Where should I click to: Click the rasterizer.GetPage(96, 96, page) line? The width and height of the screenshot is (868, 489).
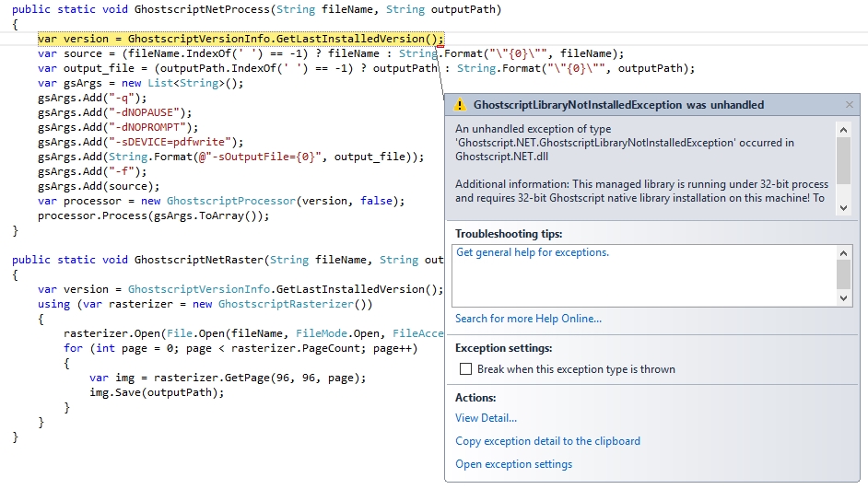coord(228,378)
